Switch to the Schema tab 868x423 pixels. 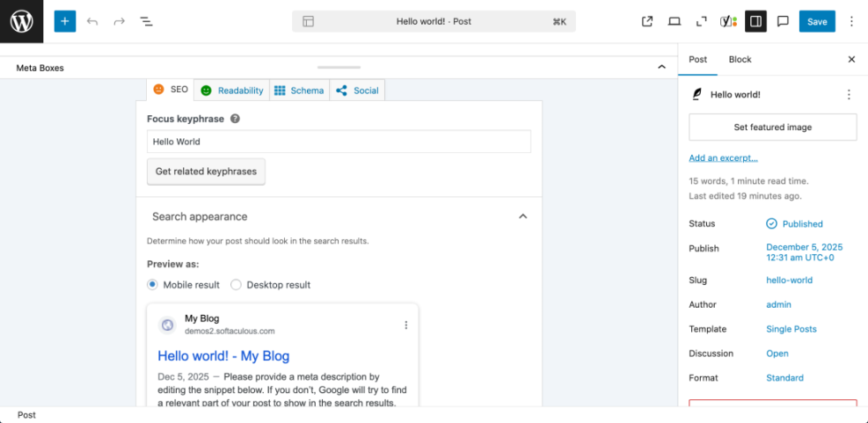300,91
